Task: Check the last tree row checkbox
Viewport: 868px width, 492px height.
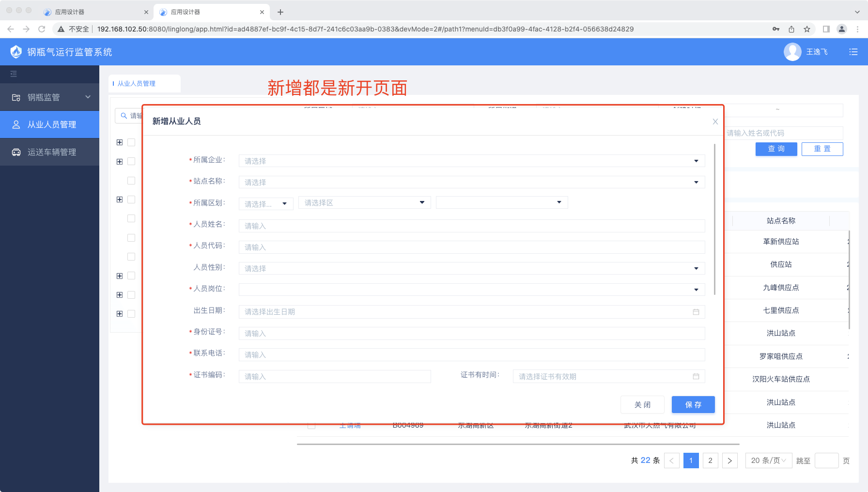Action: click(x=131, y=314)
